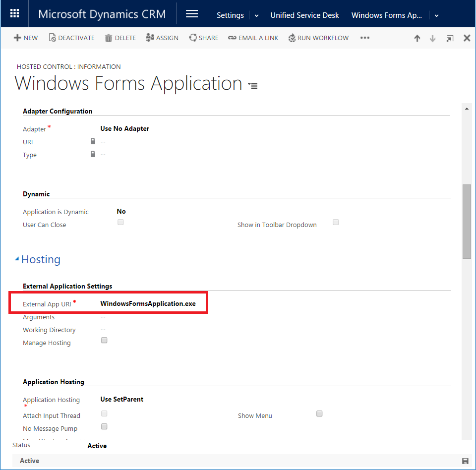Image resolution: width=476 pixels, height=470 pixels.
Task: Click the Email a Link icon
Action: point(232,38)
